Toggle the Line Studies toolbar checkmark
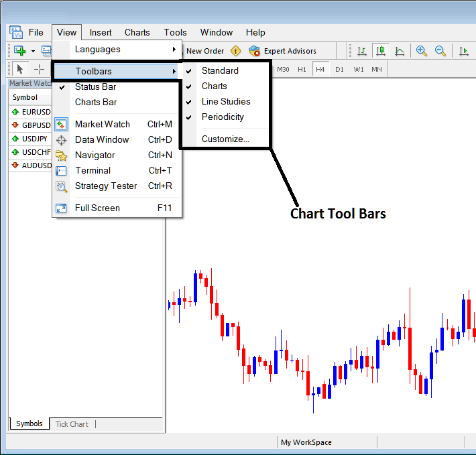The width and height of the screenshot is (476, 455). click(226, 101)
